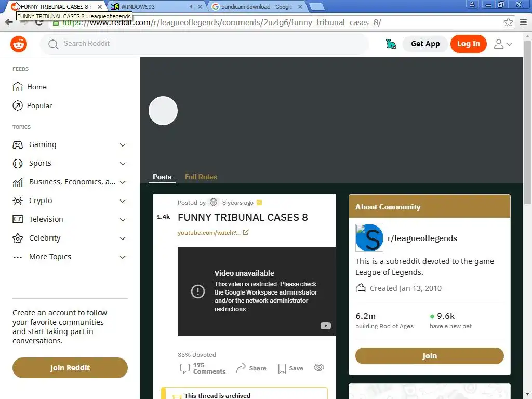Viewport: 532px width, 399px height.
Task: Expand the Gaming topic chevron
Action: click(123, 145)
